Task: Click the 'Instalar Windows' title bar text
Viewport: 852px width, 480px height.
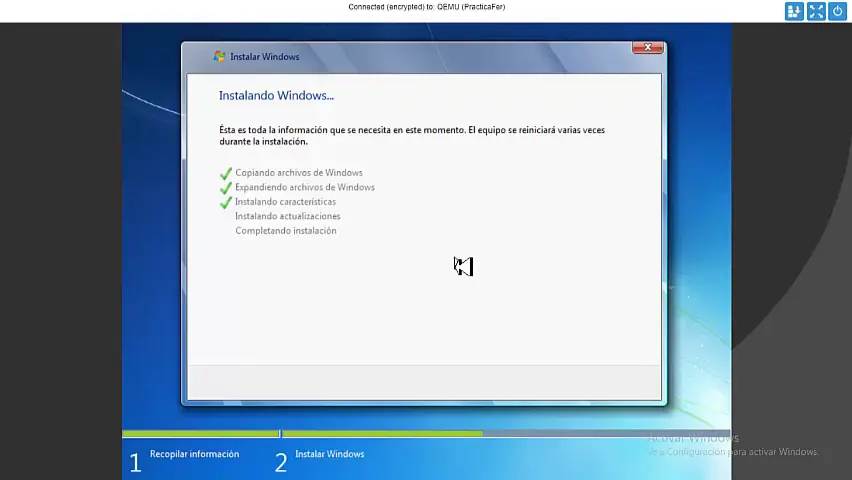Action: pos(265,57)
